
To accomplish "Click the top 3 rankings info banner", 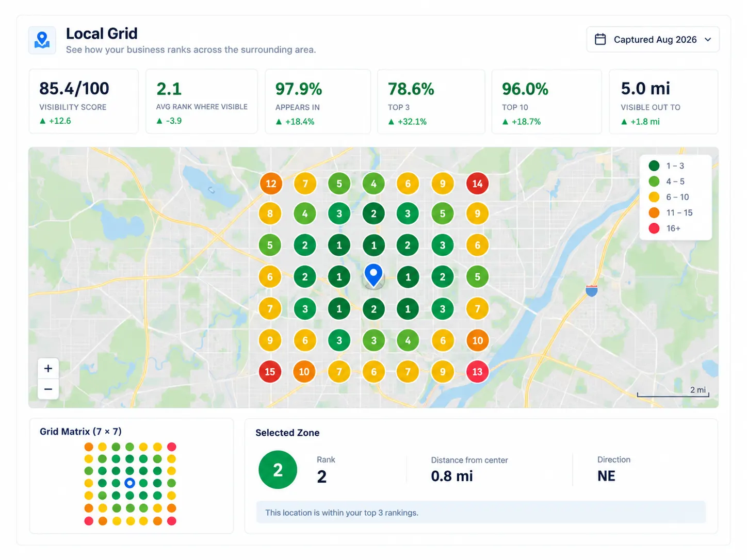I will coord(481,513).
